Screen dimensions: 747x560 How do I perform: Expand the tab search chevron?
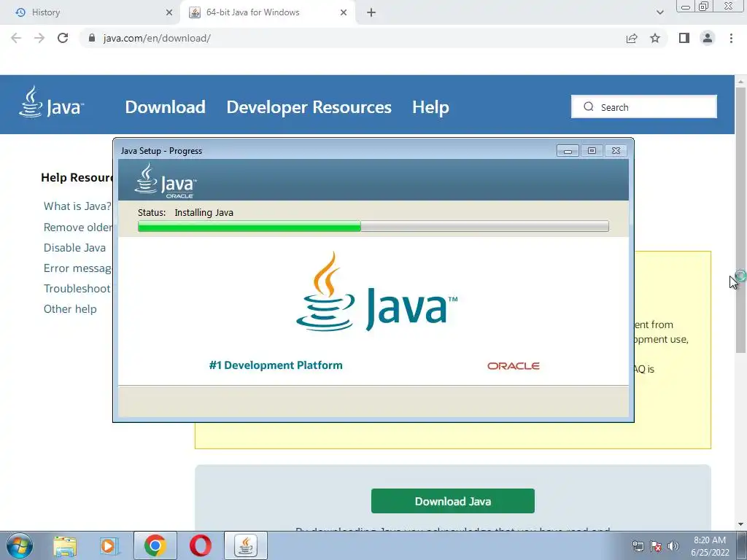click(x=659, y=12)
